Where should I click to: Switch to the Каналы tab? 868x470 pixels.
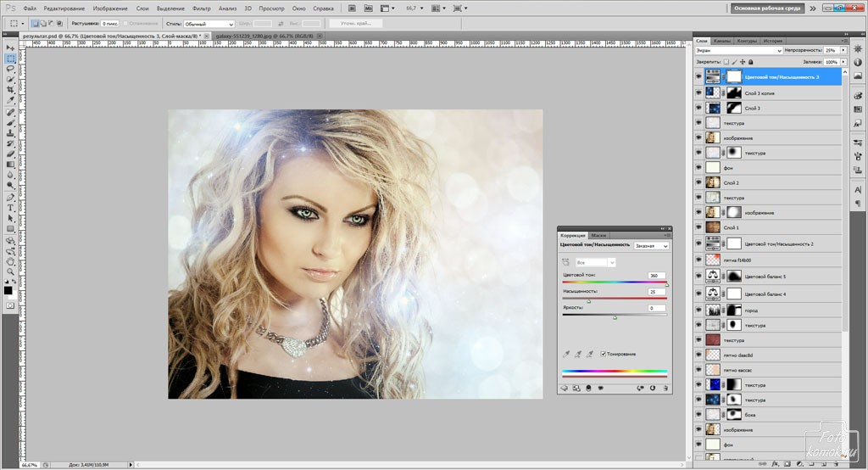point(722,41)
